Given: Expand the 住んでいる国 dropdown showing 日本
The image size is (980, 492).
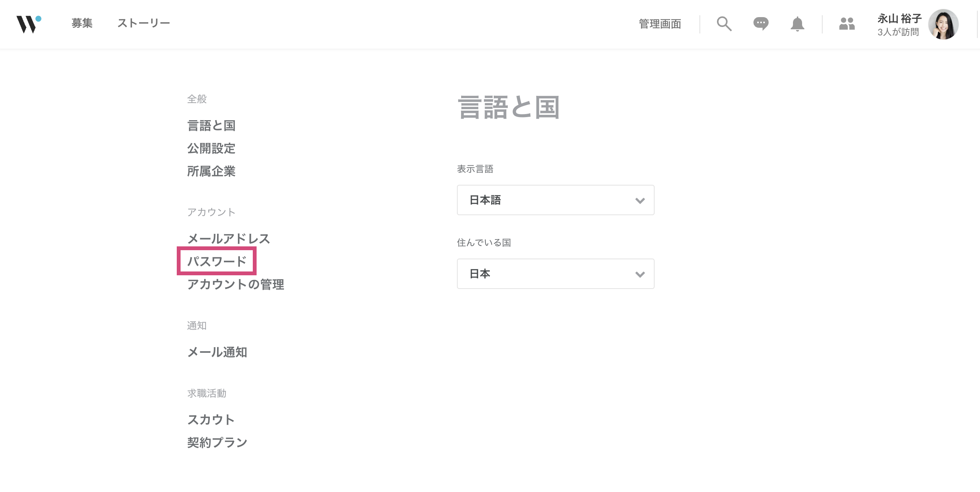Looking at the screenshot, I should [x=555, y=274].
